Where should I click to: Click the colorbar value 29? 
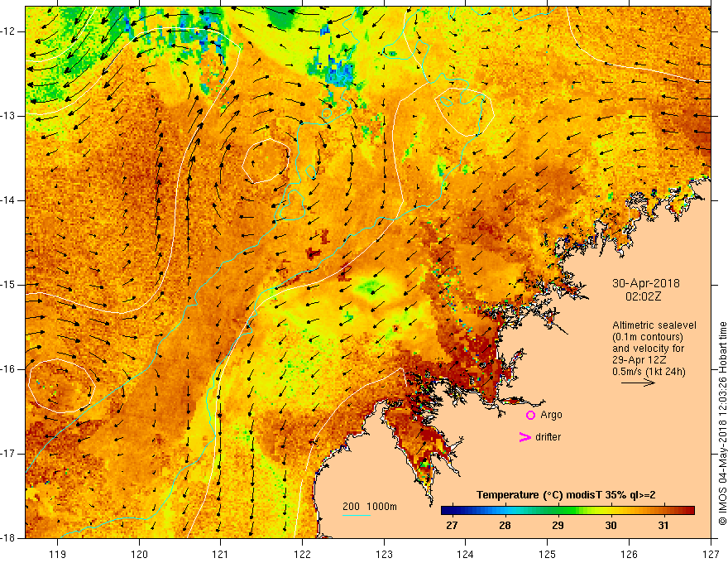[558, 526]
